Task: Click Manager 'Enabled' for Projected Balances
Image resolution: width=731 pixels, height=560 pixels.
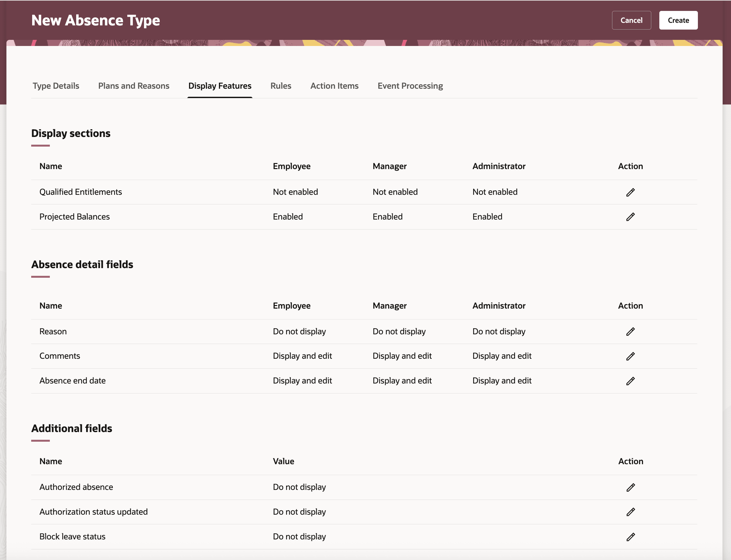Action: click(387, 217)
